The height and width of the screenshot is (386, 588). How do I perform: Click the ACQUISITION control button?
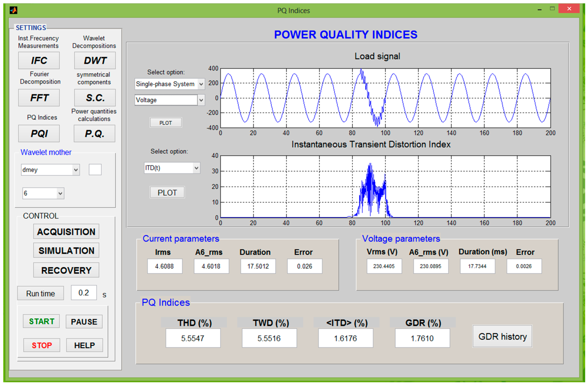pos(66,232)
